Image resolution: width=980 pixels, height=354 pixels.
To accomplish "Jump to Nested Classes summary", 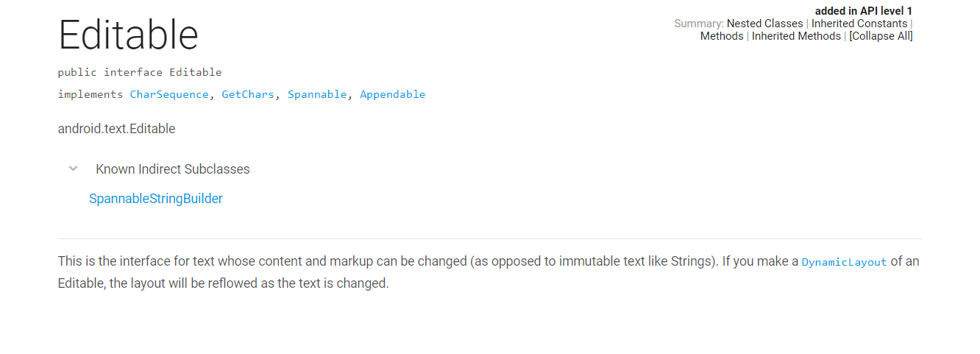I will [765, 24].
